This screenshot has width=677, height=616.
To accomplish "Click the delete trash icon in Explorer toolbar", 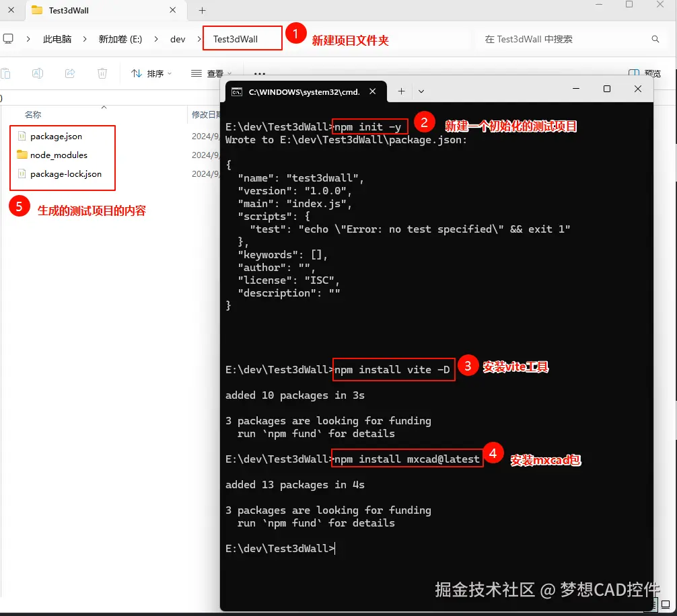I will coord(102,73).
